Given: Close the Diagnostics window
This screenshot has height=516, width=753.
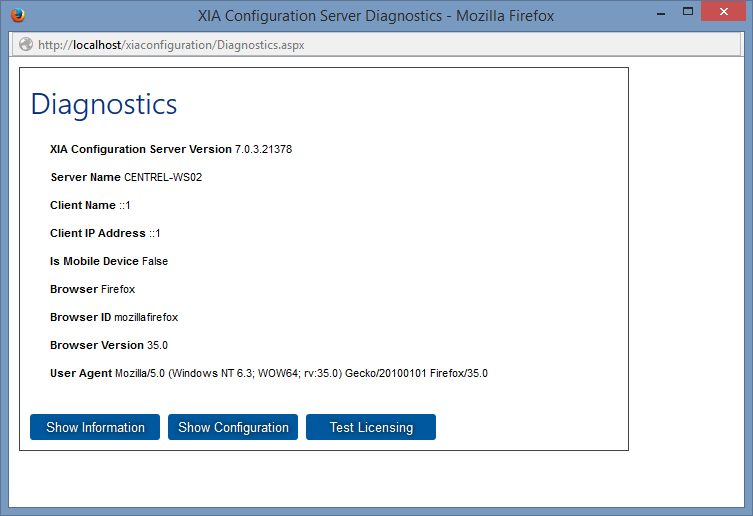Looking at the screenshot, I should [x=724, y=12].
